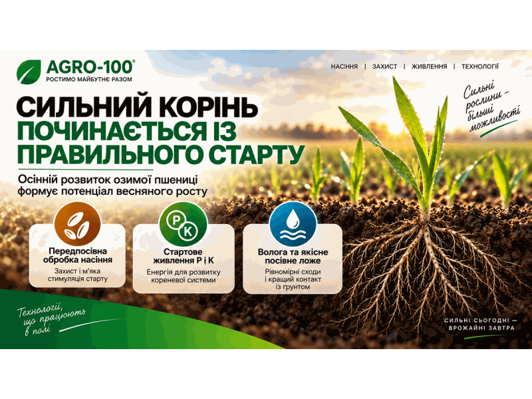Open the ТЕХНОЛОГІЇ menu item
Image resolution: width=532 pixels, height=399 pixels.
tap(479, 66)
